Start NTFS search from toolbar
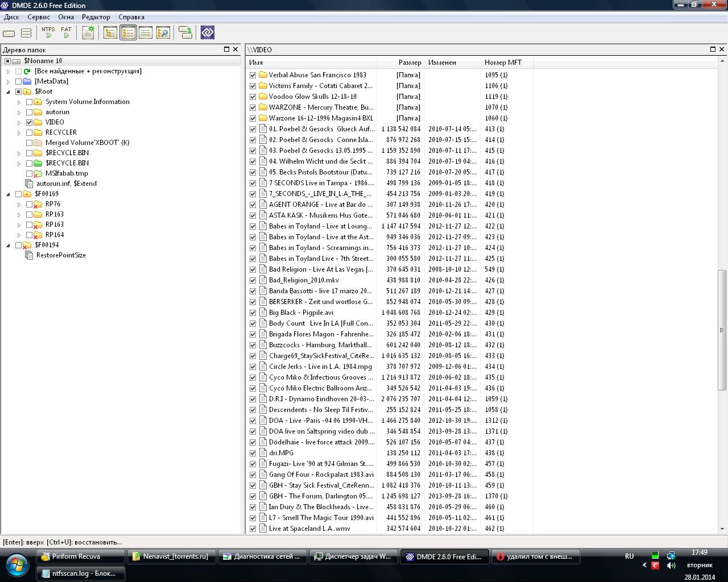The image size is (728, 582). point(48,33)
